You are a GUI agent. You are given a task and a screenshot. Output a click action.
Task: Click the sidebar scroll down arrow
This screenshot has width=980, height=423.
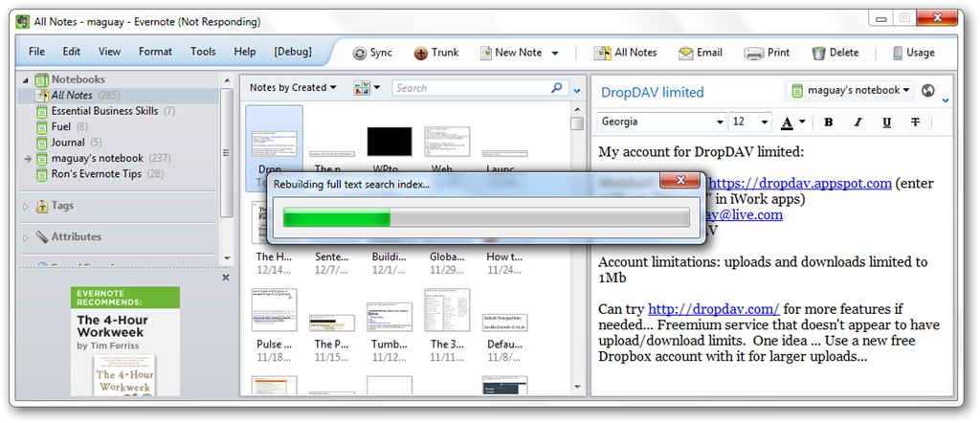226,258
